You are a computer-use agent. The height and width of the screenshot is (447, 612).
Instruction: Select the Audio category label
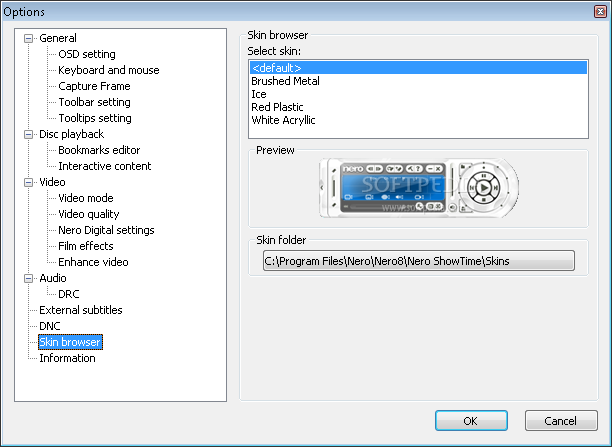pyautogui.click(x=53, y=278)
